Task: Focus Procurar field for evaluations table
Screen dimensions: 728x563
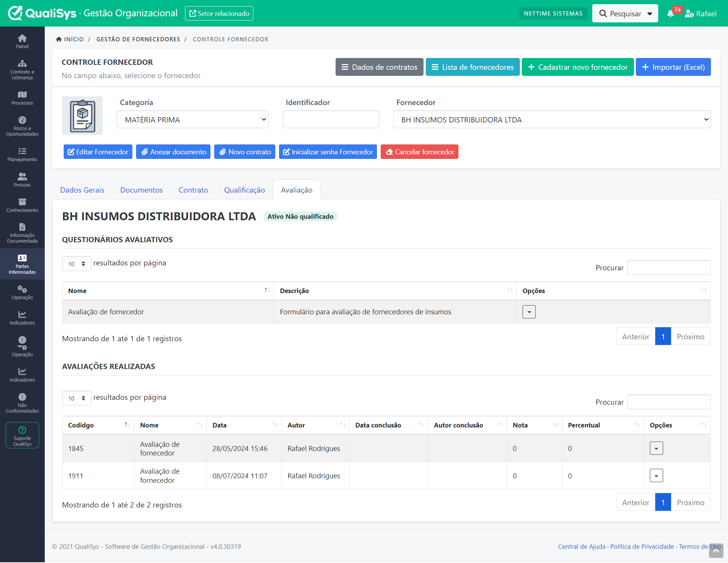Action: (x=669, y=402)
